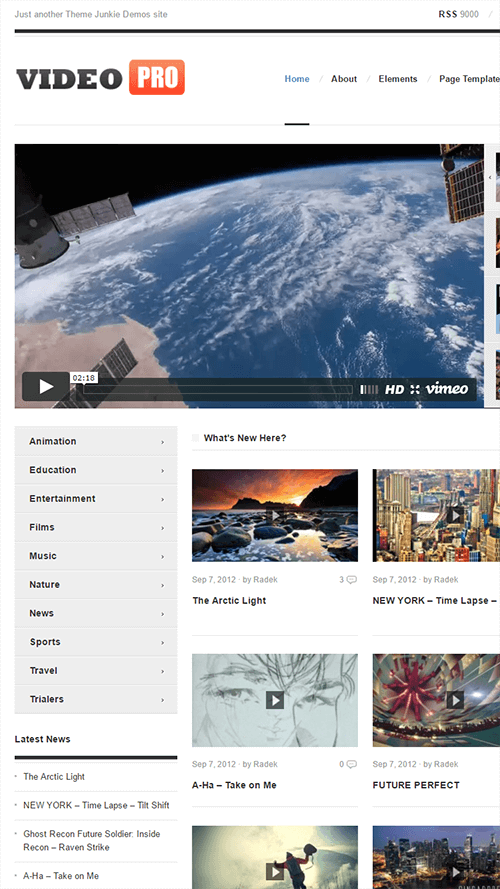Open The Arctic Light video thumbnail
This screenshot has width=500, height=889.
pos(275,515)
